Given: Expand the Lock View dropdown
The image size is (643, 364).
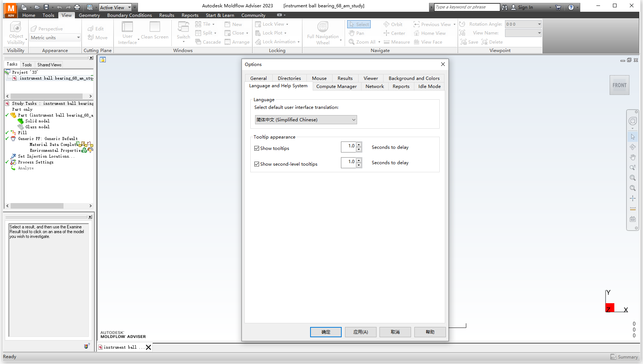Looking at the screenshot, I should (x=287, y=24).
